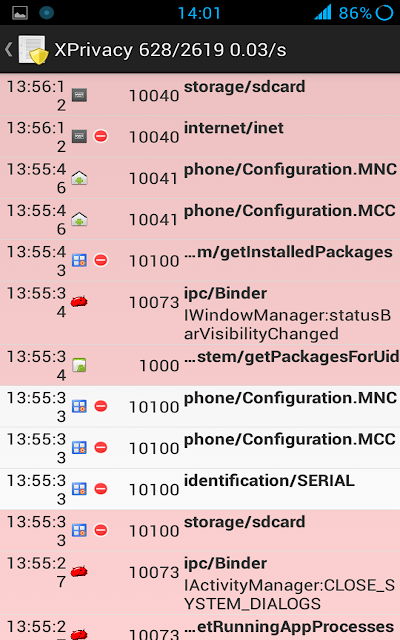Tap home app icon on Configuration.MNC 10041
The width and height of the screenshot is (400, 640).
79,178
